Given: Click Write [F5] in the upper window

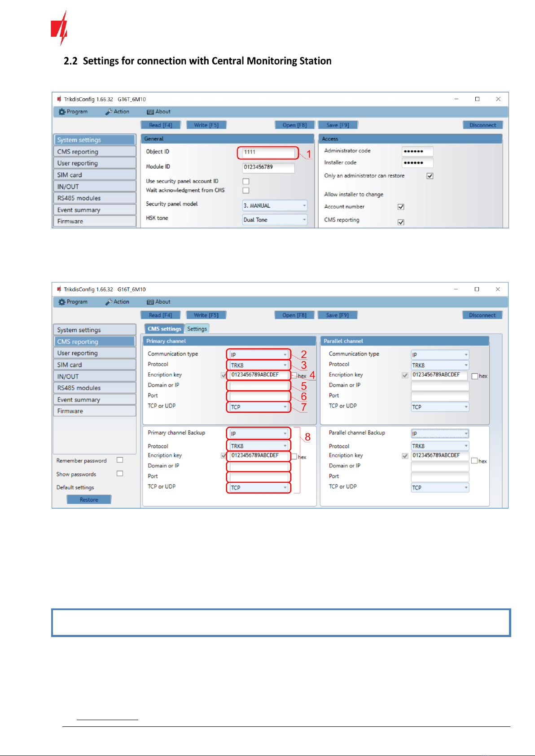Looking at the screenshot, I should click(x=206, y=125).
